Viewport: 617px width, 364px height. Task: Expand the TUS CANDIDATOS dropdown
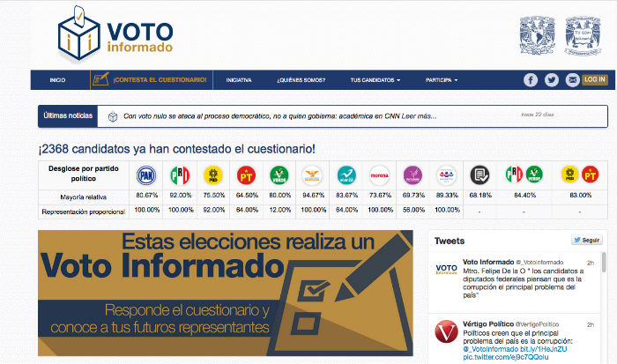(375, 80)
